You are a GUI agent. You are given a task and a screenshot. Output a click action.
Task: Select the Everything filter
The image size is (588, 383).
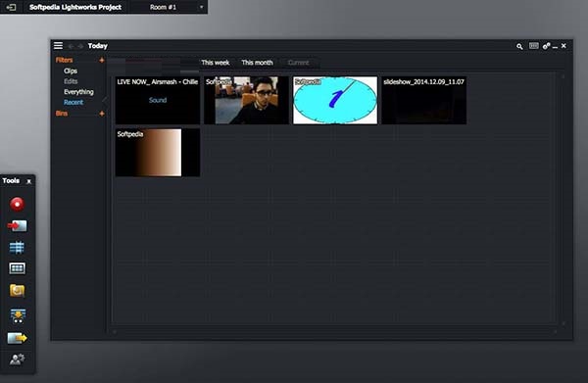pyautogui.click(x=78, y=92)
